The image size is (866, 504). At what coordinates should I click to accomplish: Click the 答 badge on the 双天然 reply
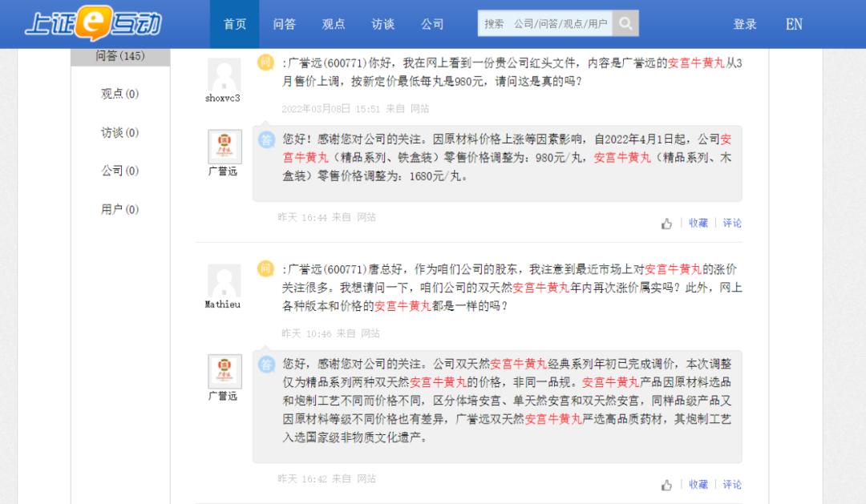[x=266, y=365]
